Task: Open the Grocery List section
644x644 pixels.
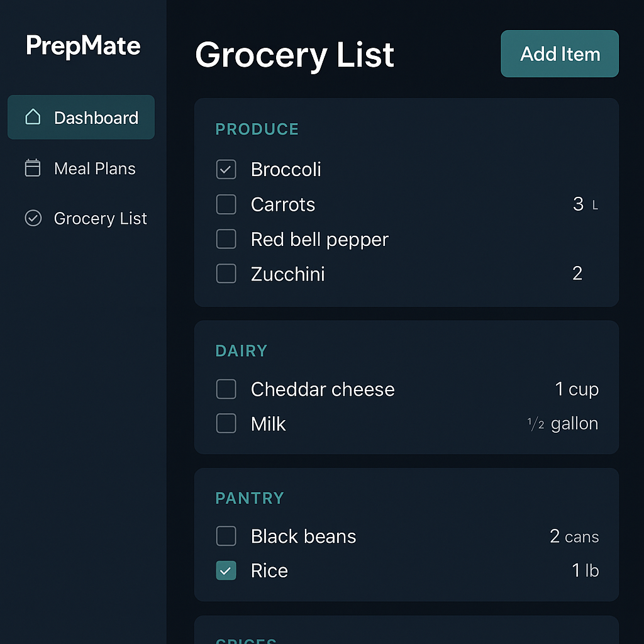Action: pyautogui.click(x=101, y=218)
